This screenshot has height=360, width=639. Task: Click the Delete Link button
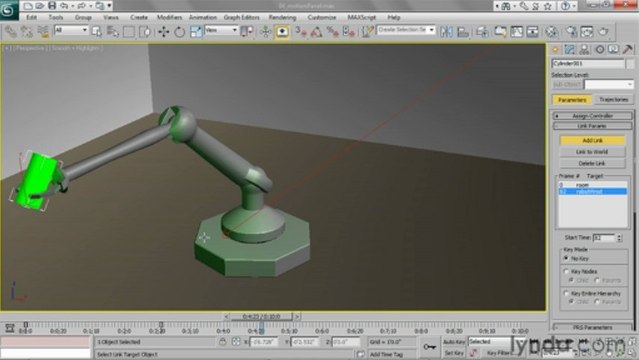[592, 163]
